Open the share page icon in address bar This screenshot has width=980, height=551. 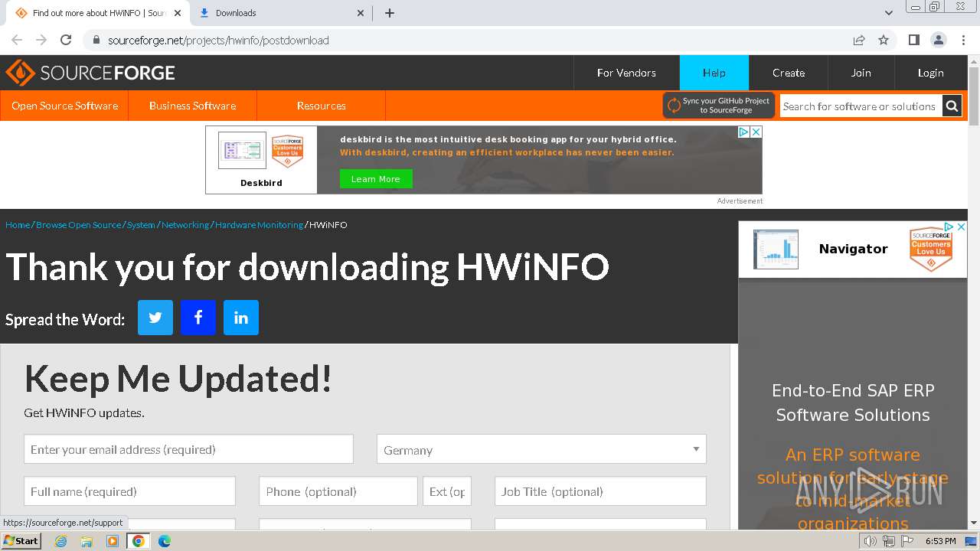[x=859, y=40]
